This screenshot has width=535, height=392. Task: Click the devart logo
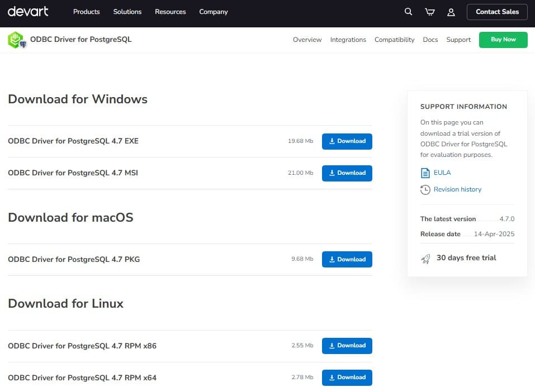coord(28,12)
